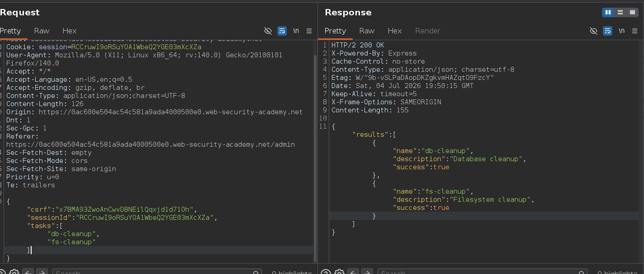Focus the Response panel search field
This screenshot has width=644, height=274.
click(482, 272)
